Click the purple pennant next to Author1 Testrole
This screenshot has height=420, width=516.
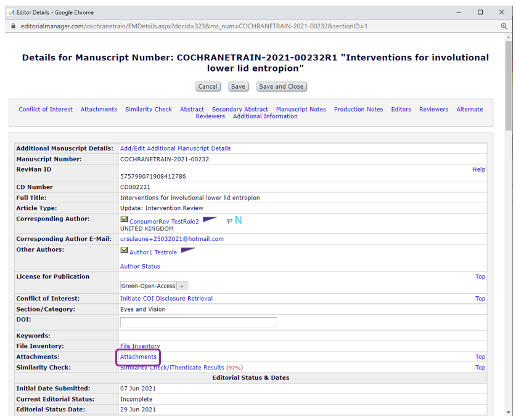pyautogui.click(x=187, y=251)
